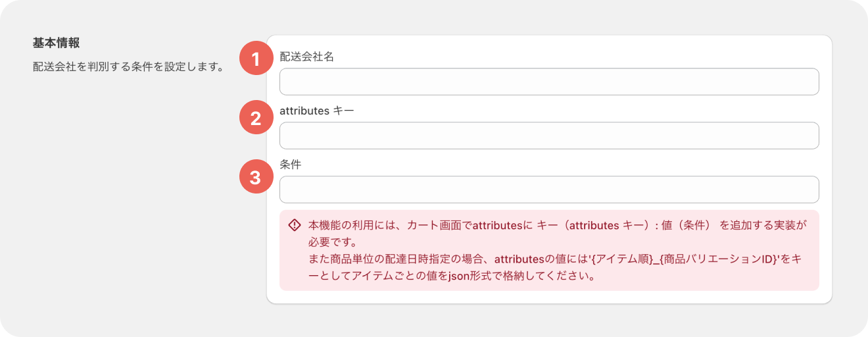Click the 配送会社を判別する条件を設定します description
The width and height of the screenshot is (868, 337).
pos(128,67)
